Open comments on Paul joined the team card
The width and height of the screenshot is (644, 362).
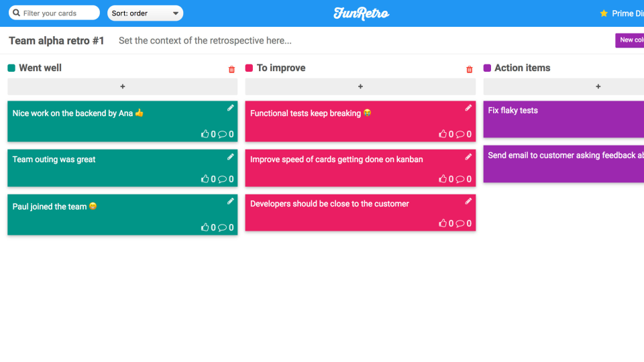[x=222, y=227]
